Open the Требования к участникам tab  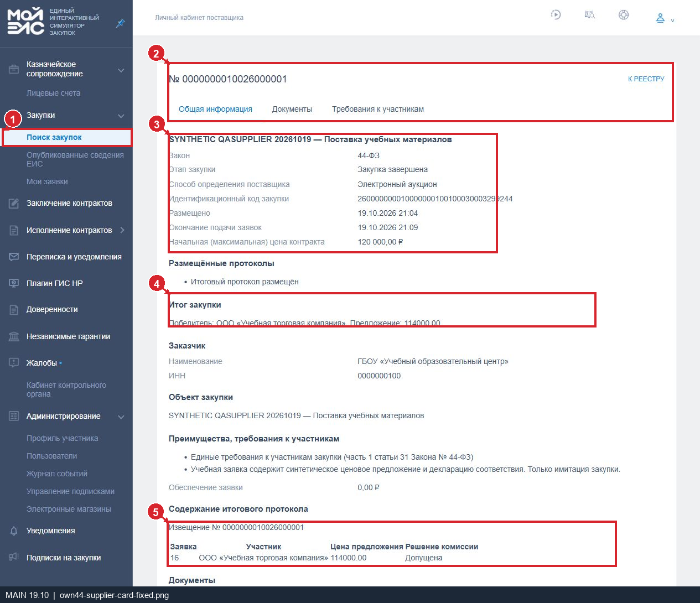378,109
